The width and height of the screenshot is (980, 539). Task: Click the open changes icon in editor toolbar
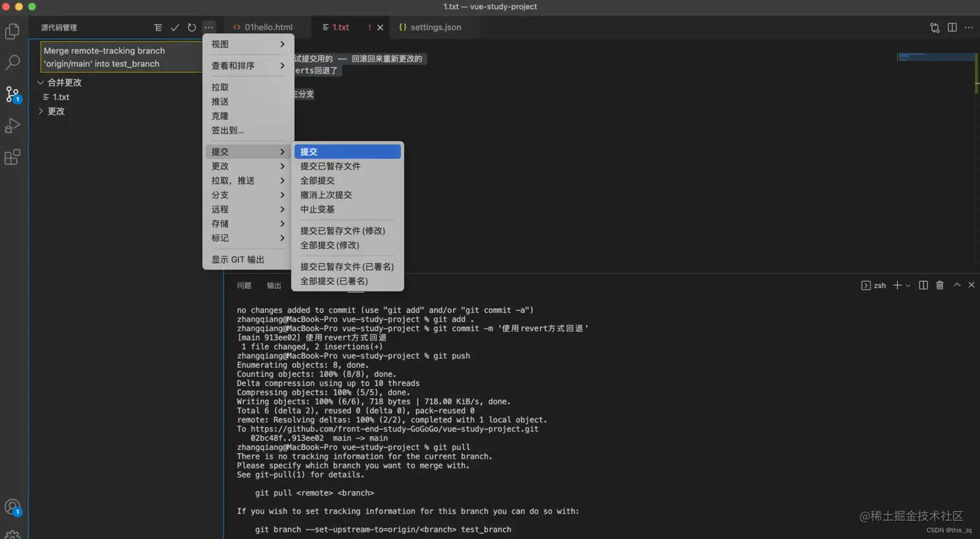pyautogui.click(x=935, y=27)
